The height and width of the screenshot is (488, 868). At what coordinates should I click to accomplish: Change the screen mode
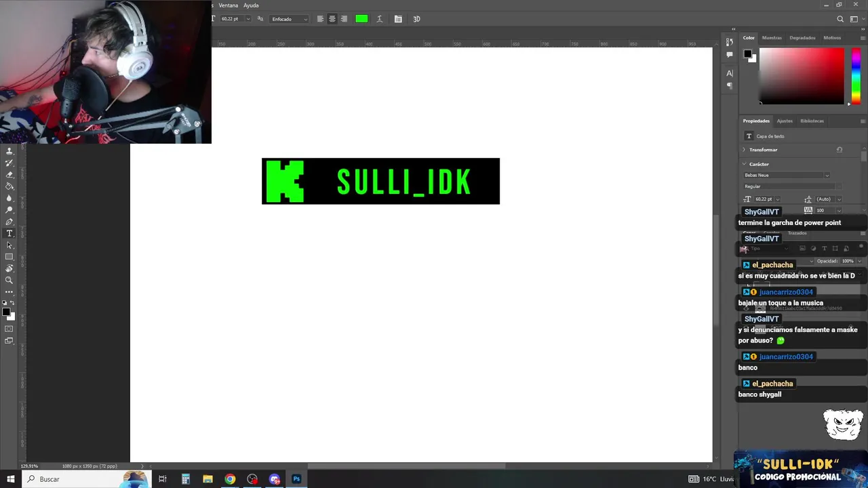pos(9,340)
